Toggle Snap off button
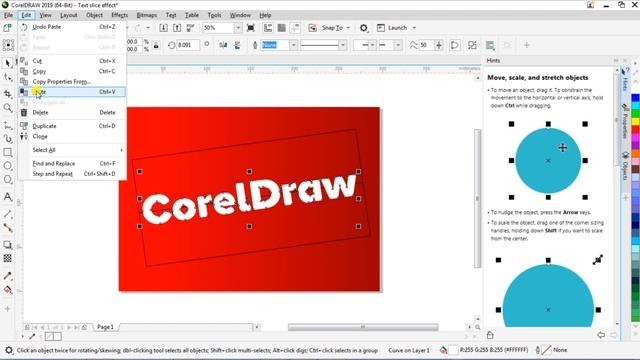Viewport: 640px width, 360px height. tap(312, 28)
